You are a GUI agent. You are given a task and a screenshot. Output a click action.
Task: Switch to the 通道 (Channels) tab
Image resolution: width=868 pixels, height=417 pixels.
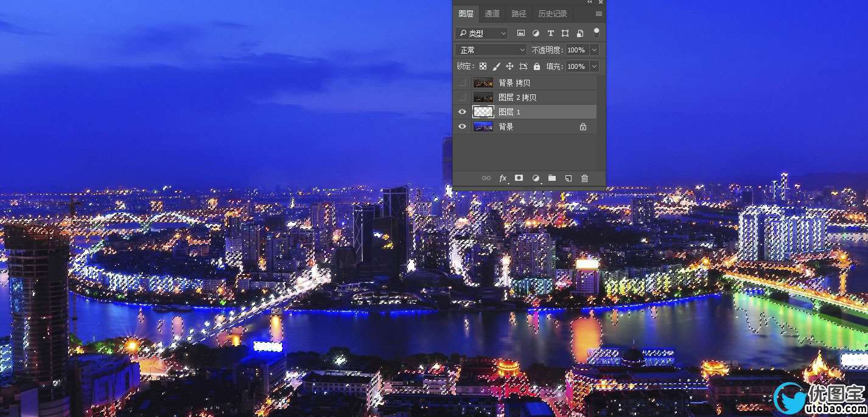tap(492, 13)
